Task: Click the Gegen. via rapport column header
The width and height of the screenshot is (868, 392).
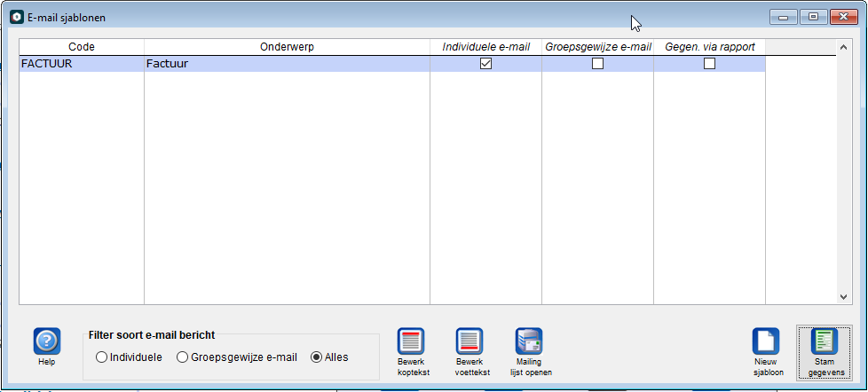Action: (709, 47)
